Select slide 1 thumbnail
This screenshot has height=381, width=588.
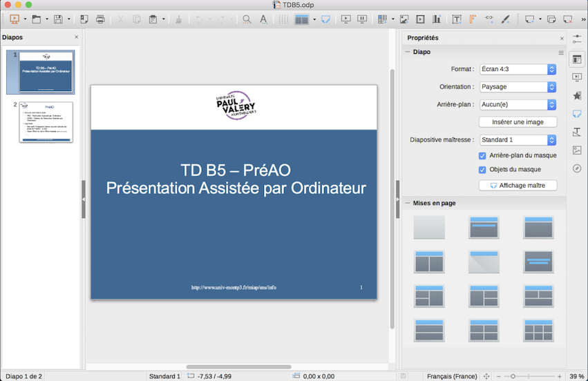click(46, 72)
